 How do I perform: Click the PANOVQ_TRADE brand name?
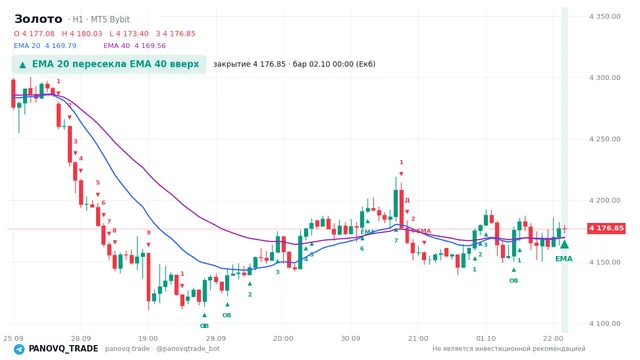tap(63, 349)
